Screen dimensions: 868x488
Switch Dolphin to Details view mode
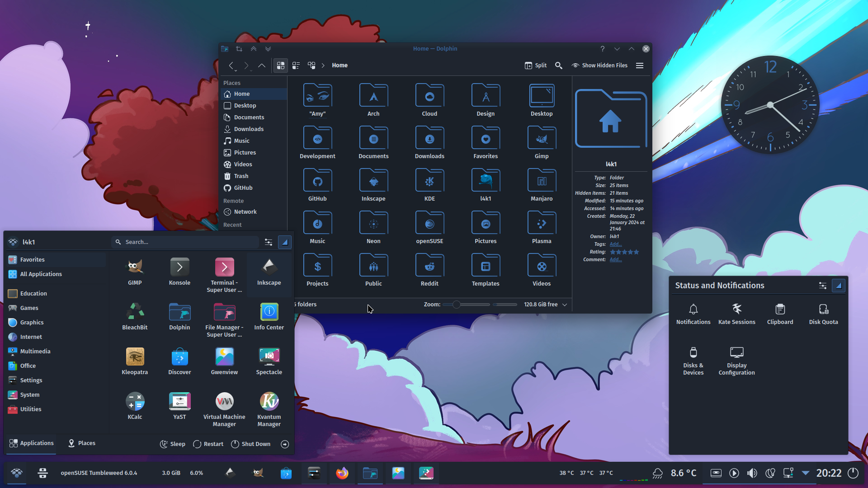[311, 66]
